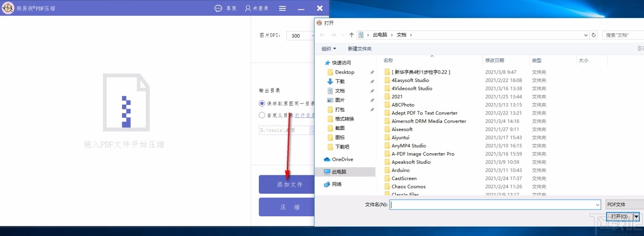Open customer service chat icon
Image resolution: width=644 pixels, height=236 pixels.
(x=218, y=8)
